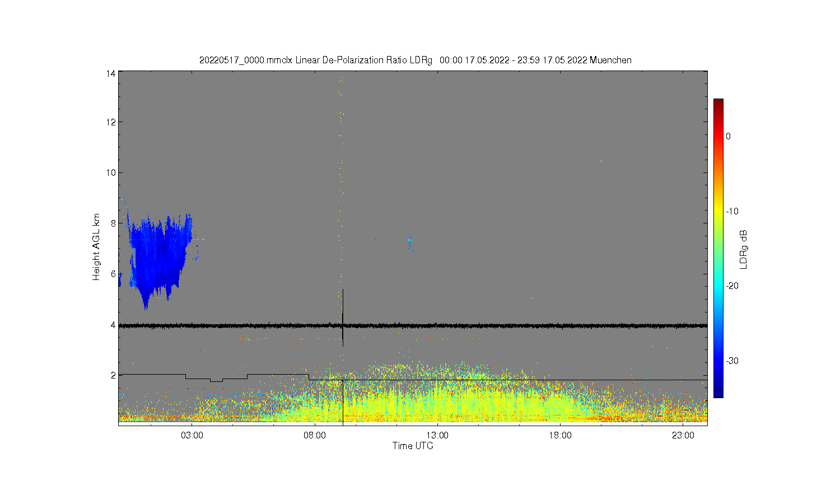Click the 14 height tick label
The height and width of the screenshot is (504, 840).
pos(111,73)
